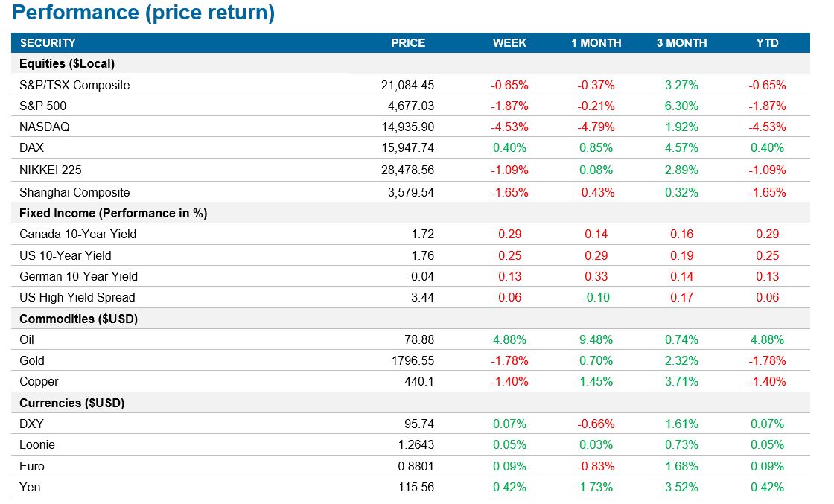This screenshot has width=834, height=504.
Task: Click the "S&P 500" row label
Action: click(43, 106)
